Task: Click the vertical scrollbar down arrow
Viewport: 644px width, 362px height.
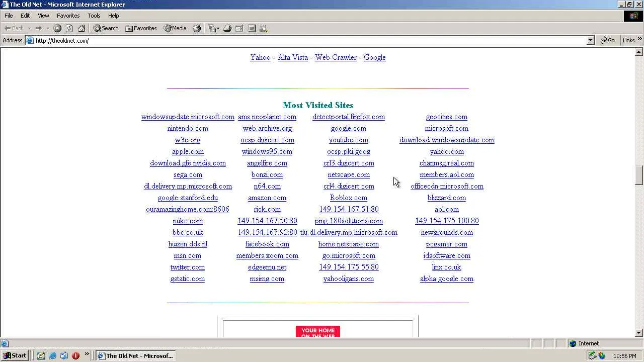Action: [x=639, y=333]
